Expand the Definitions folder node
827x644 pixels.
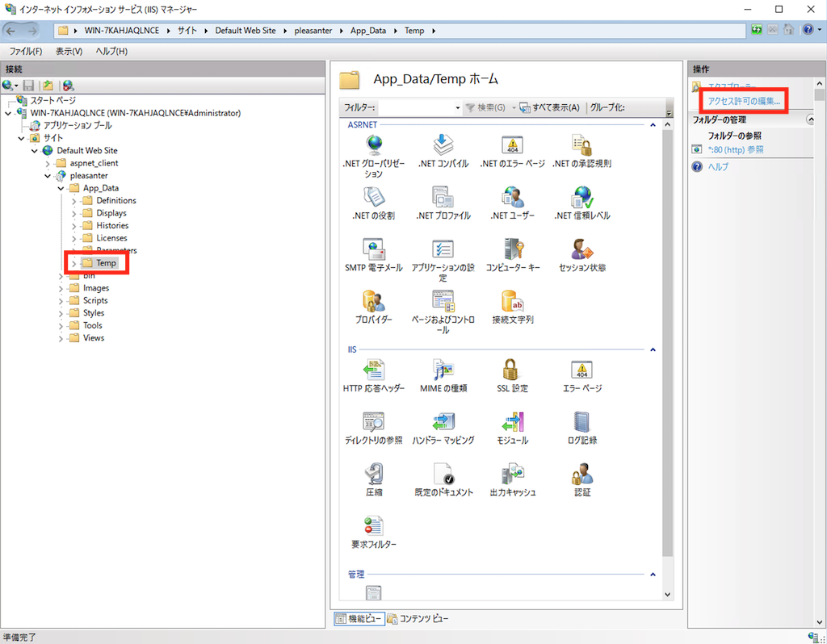click(x=73, y=201)
